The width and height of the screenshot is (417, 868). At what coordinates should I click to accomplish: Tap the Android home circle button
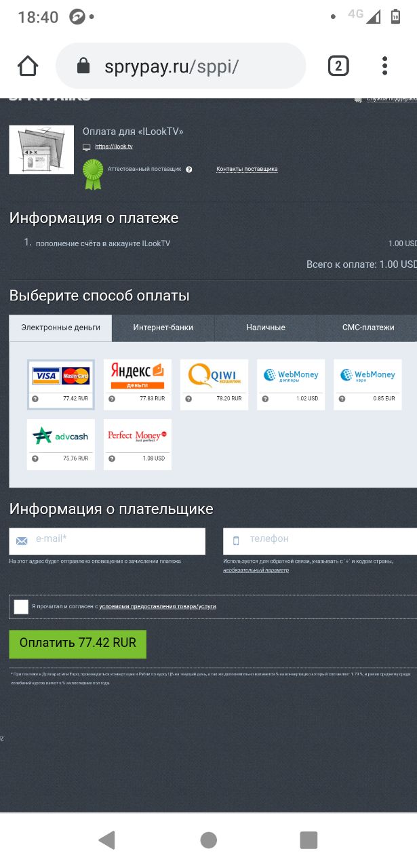209,840
